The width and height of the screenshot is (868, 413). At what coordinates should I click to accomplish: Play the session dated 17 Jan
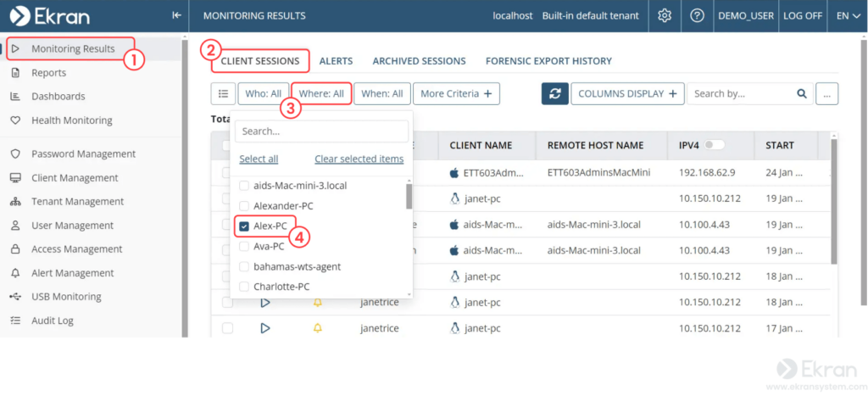click(x=264, y=328)
